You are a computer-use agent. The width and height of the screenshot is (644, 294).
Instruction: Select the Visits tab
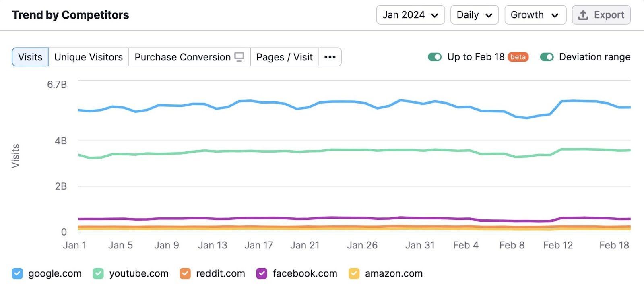[30, 57]
